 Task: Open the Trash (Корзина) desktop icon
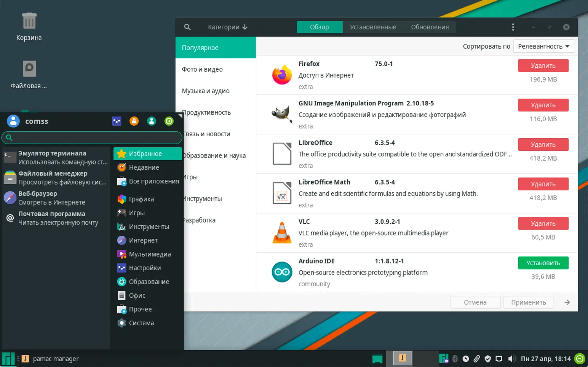tap(29, 27)
